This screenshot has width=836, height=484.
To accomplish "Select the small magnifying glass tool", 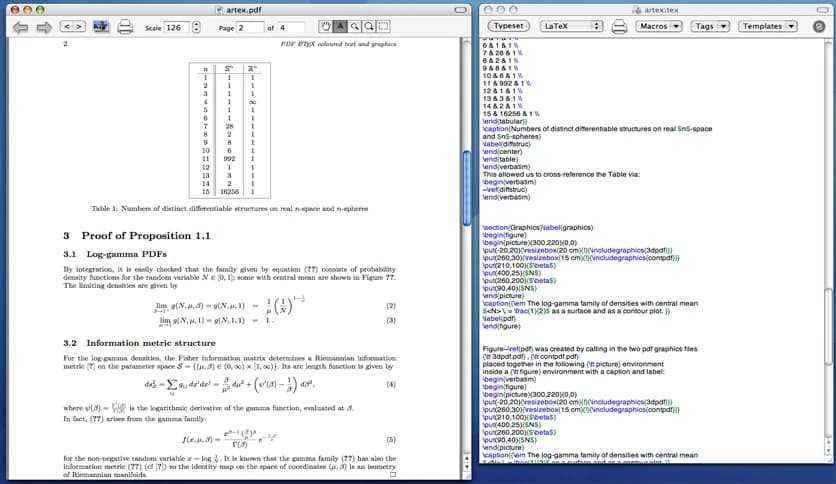I will pos(355,26).
